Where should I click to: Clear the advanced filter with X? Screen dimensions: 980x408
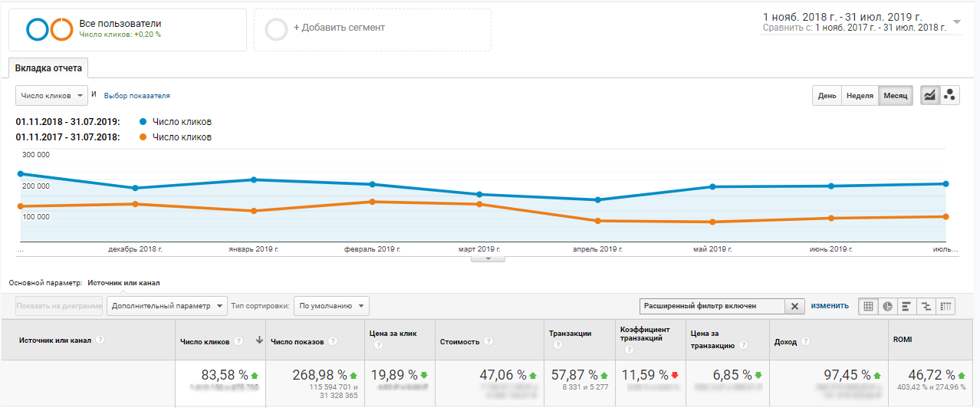point(794,306)
